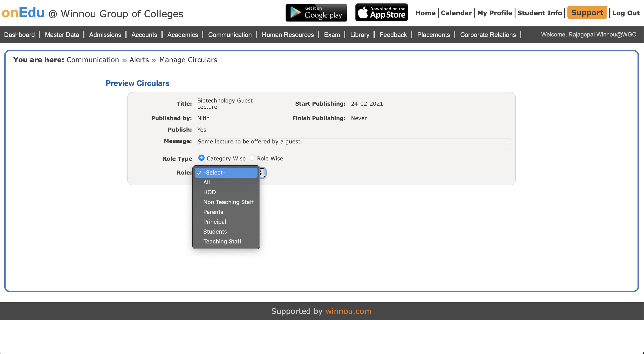Open the Academics menu
644x354 pixels.
click(x=182, y=35)
